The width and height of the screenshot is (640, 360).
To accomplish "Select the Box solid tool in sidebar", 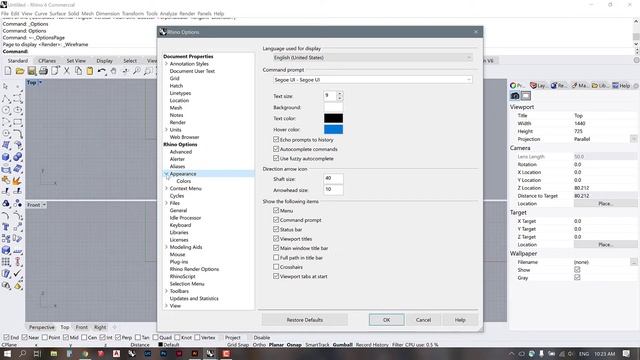I will click(x=6, y=157).
